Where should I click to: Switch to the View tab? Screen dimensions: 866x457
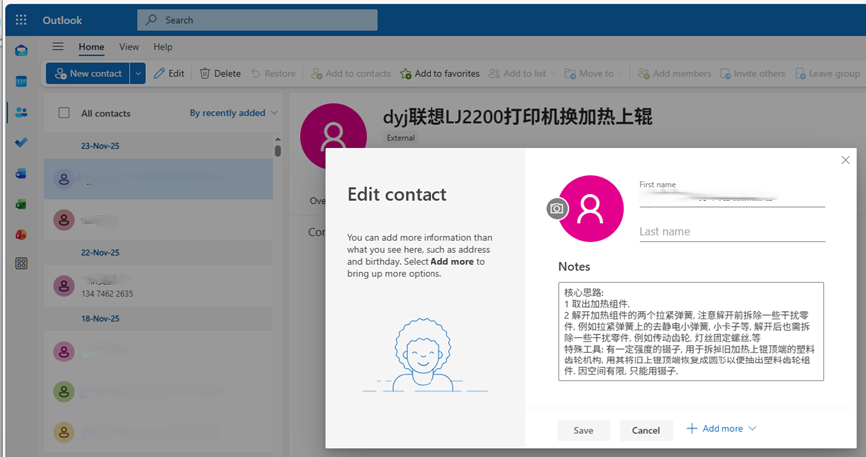click(129, 47)
